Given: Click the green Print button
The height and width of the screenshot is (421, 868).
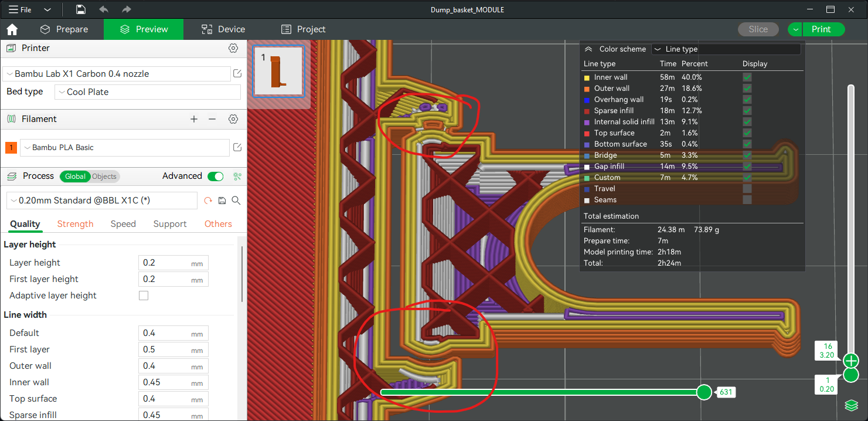Looking at the screenshot, I should (821, 29).
